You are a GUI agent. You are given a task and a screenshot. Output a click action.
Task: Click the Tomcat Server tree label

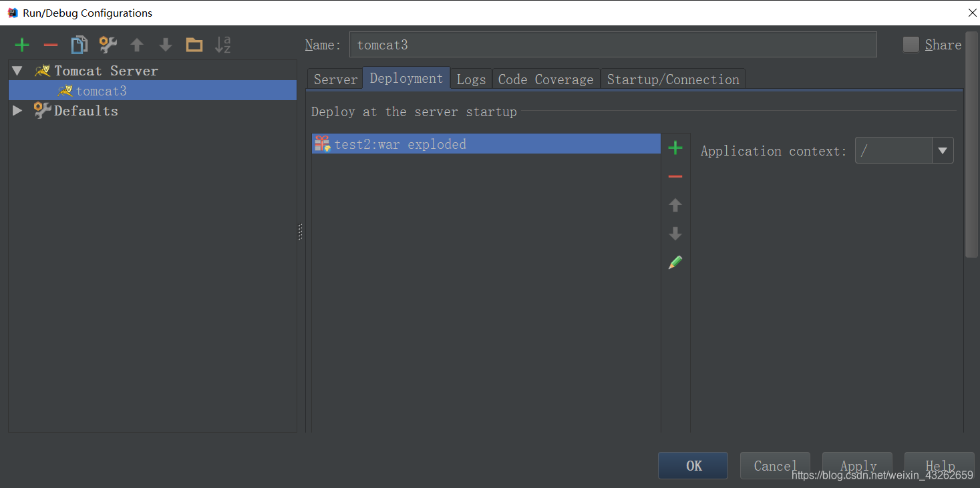[x=106, y=70]
